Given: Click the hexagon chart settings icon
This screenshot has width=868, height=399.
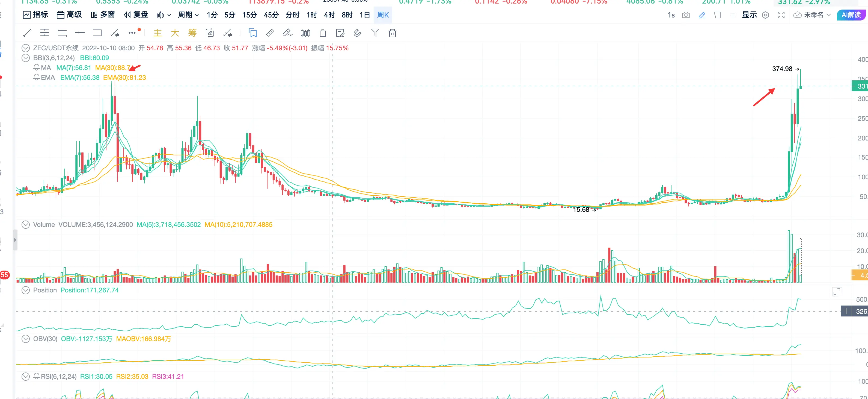Looking at the screenshot, I should pos(765,15).
